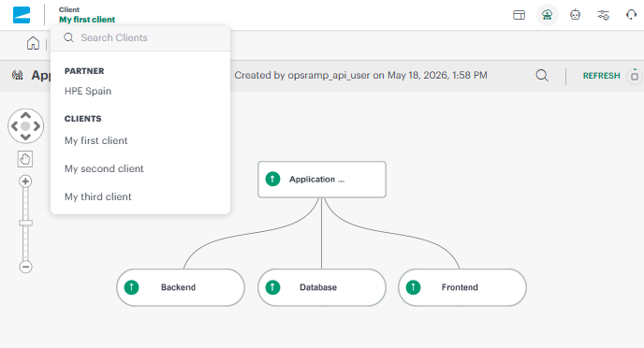Click the REFRESH button
This screenshot has width=644, height=348.
tap(601, 76)
